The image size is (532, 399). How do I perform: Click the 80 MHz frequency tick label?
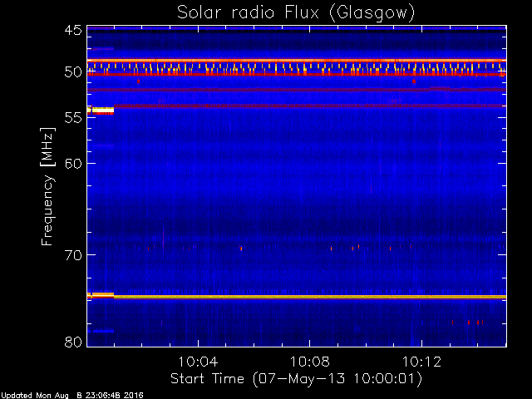(73, 342)
